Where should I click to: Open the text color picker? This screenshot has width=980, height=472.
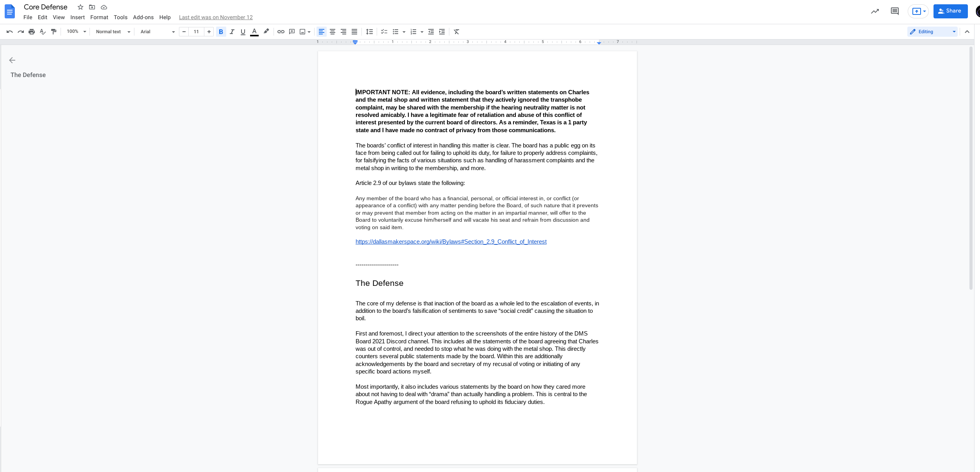[x=254, y=32]
